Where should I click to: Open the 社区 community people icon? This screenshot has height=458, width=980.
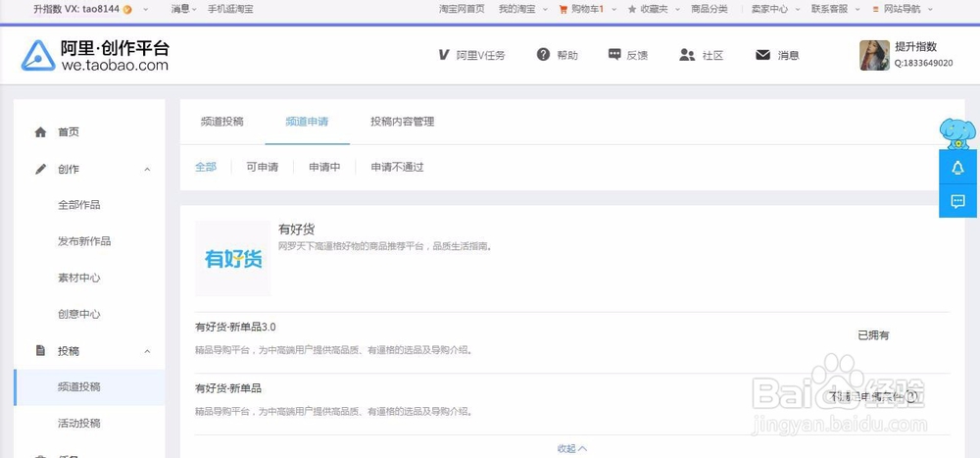tap(687, 55)
